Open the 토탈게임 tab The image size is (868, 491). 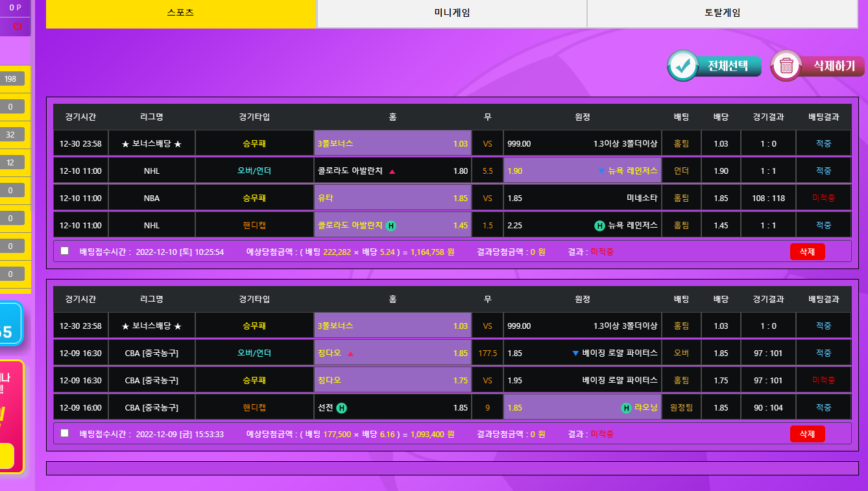722,13
